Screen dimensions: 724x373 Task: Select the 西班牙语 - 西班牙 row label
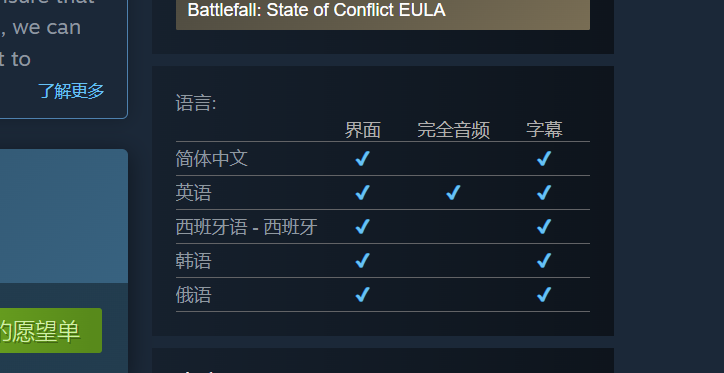[x=247, y=227]
